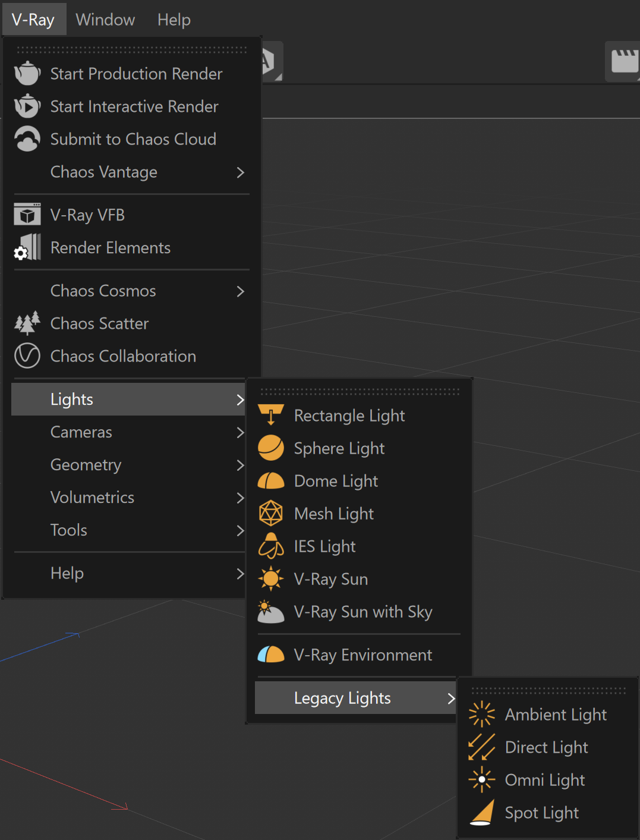Click the Start Production Render teapot icon
This screenshot has width=640, height=840.
click(27, 74)
